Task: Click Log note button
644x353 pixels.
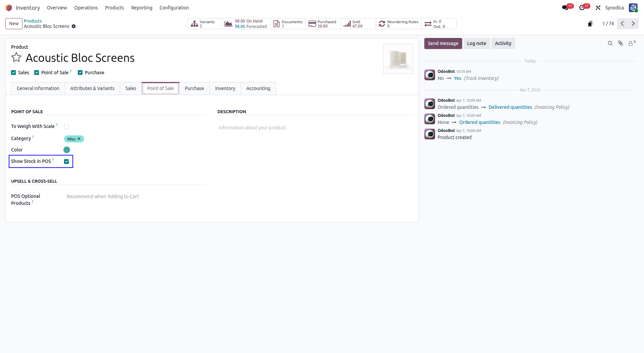Action: pos(476,43)
